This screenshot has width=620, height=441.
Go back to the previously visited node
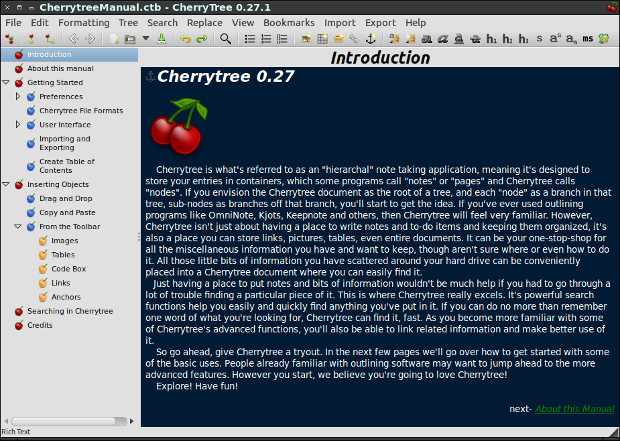[x=74, y=39]
